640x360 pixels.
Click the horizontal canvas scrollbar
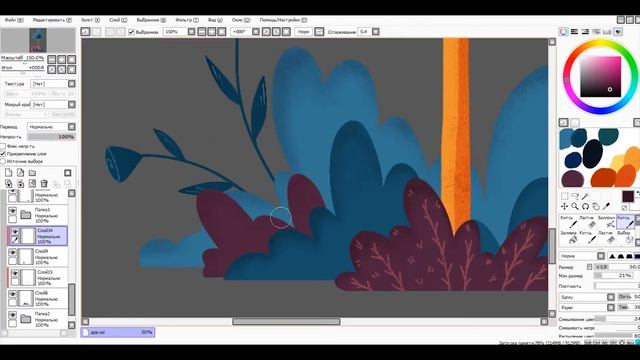click(x=286, y=322)
